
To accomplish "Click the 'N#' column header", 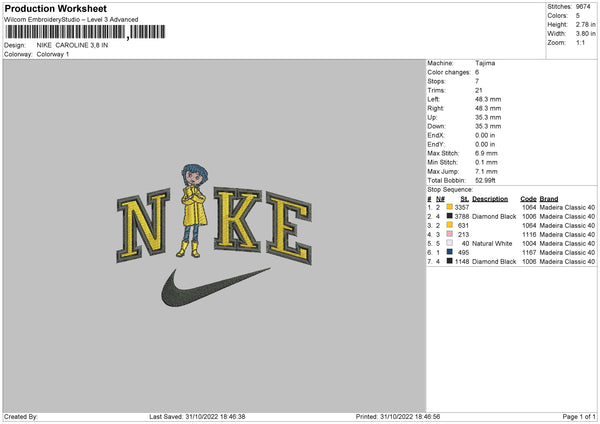I will coord(440,199).
